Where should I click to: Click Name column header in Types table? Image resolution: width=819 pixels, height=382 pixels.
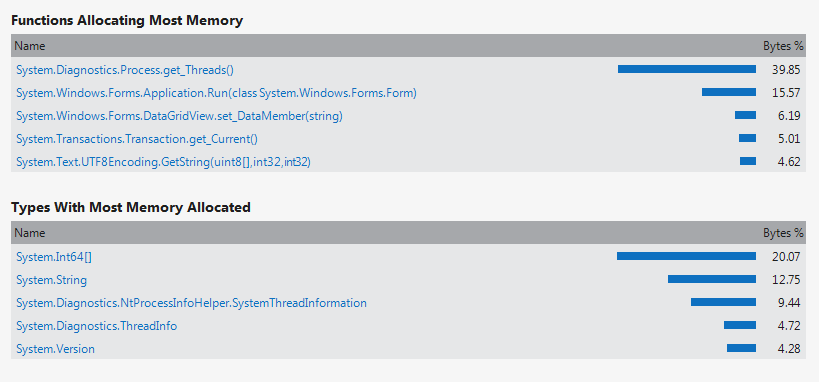30,233
